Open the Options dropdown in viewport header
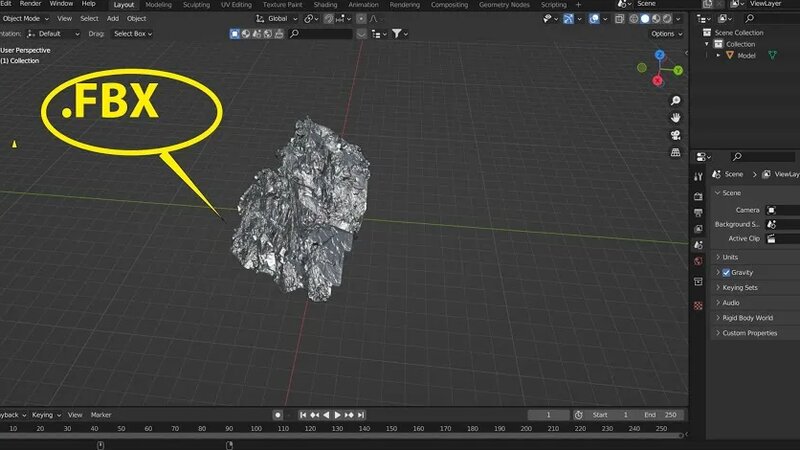 [666, 34]
